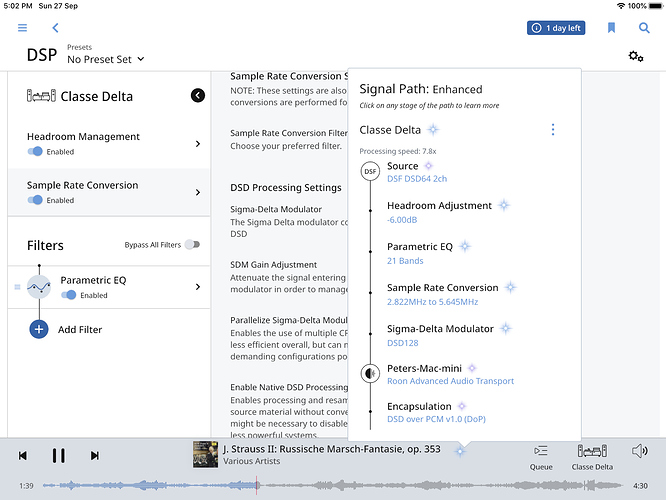Collapse the Classe Delta zone panel arrow
This screenshot has width=666, height=500.
[198, 96]
